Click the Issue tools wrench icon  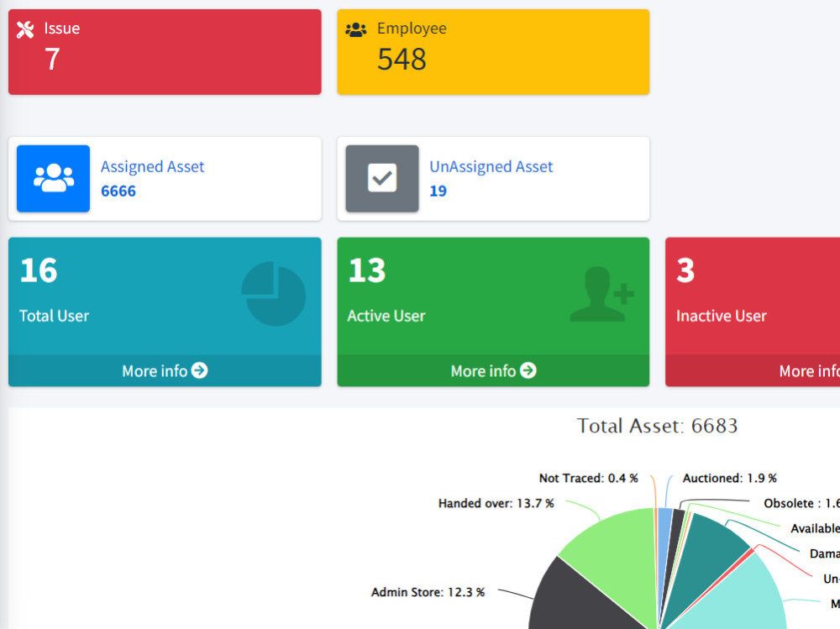tap(24, 29)
